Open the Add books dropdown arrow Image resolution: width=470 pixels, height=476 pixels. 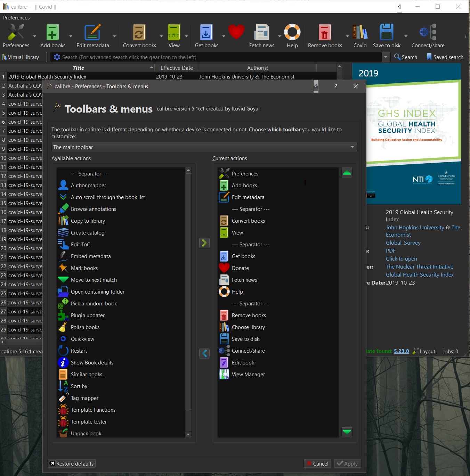click(x=71, y=36)
